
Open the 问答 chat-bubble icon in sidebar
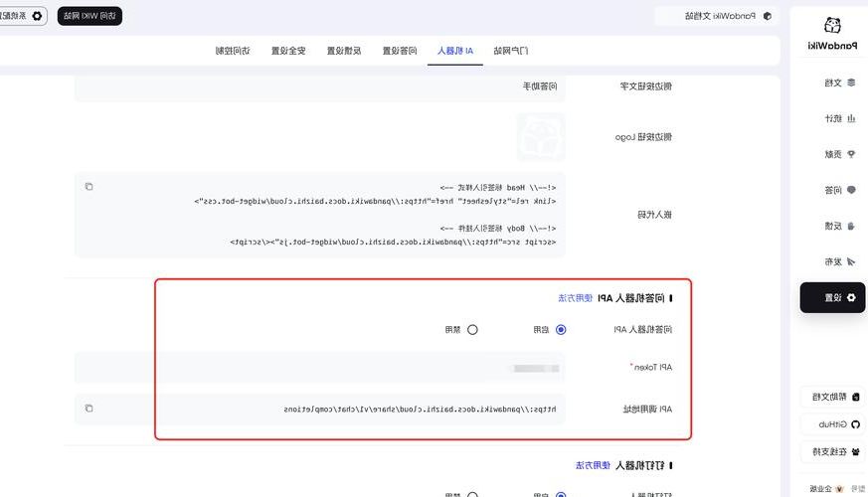point(851,190)
